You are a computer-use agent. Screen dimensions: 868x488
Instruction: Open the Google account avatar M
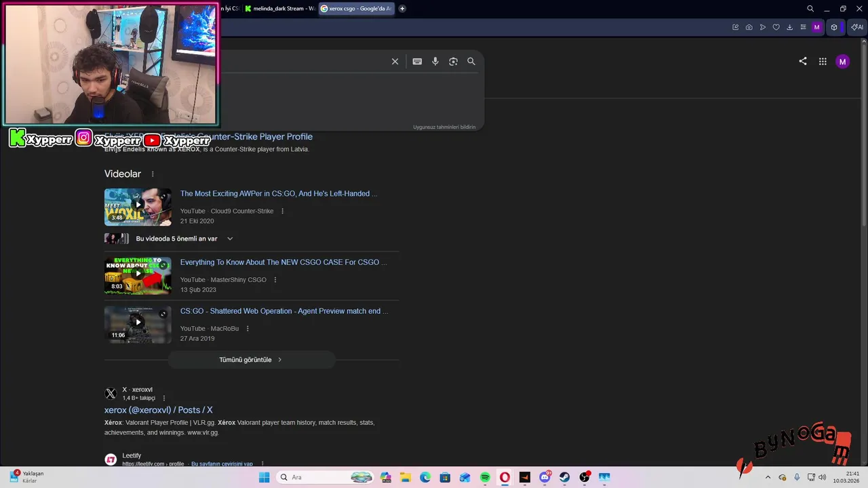[843, 62]
